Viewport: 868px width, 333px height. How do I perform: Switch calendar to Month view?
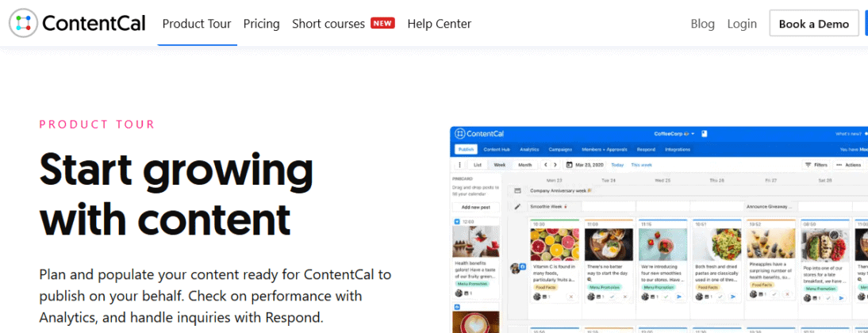coord(524,165)
